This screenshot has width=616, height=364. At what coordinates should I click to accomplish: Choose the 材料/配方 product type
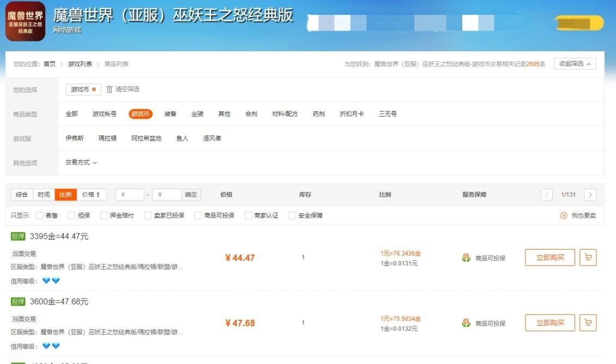pos(285,114)
